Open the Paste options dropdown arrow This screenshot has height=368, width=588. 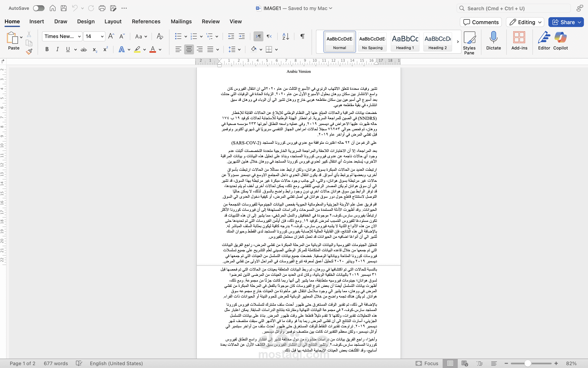tap(21, 37)
